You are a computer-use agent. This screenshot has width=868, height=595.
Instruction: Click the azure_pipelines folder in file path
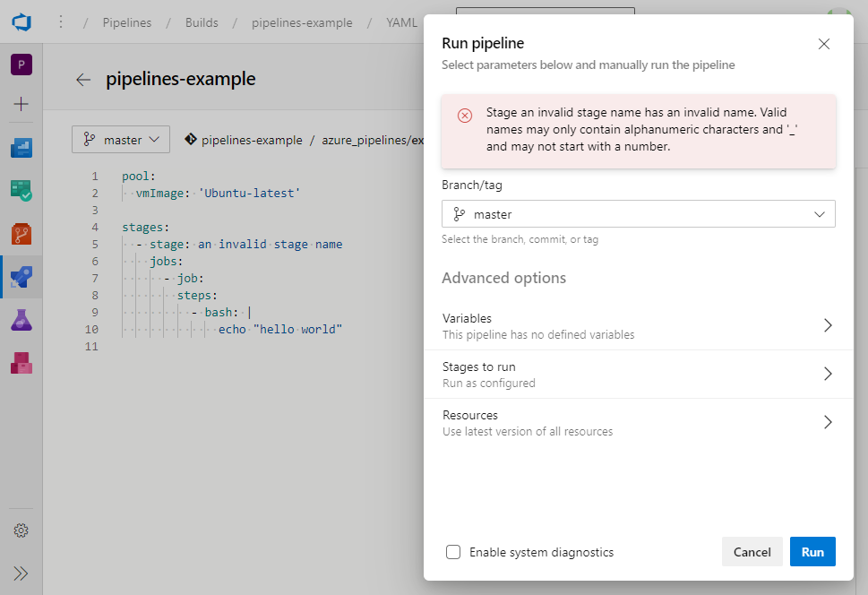pos(364,140)
